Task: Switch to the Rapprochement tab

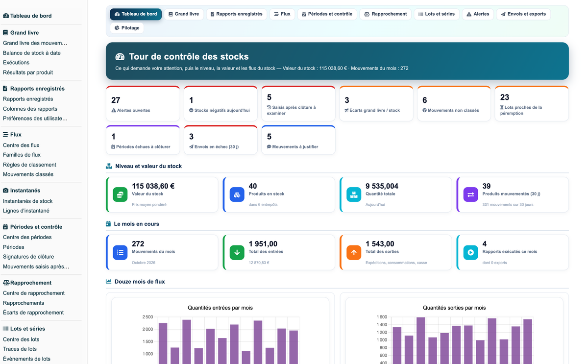Action: pos(386,14)
